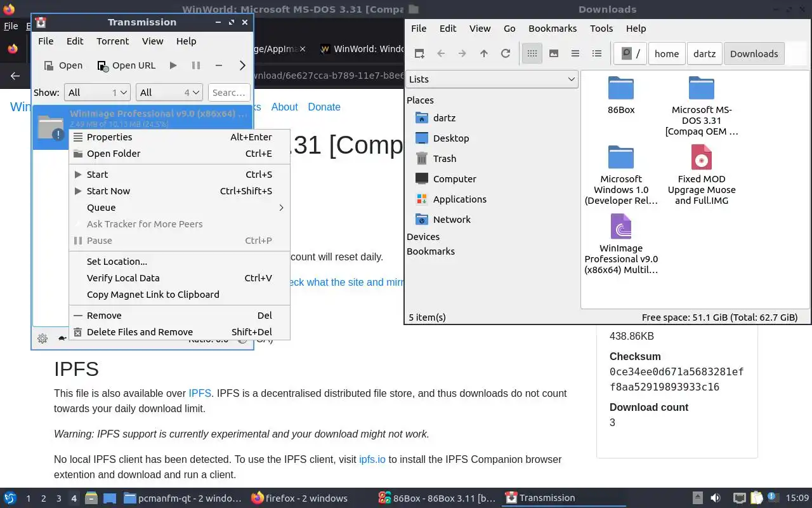This screenshot has width=812, height=508.
Task: Pause torrent using the toolbar pause icon
Action: 196,65
